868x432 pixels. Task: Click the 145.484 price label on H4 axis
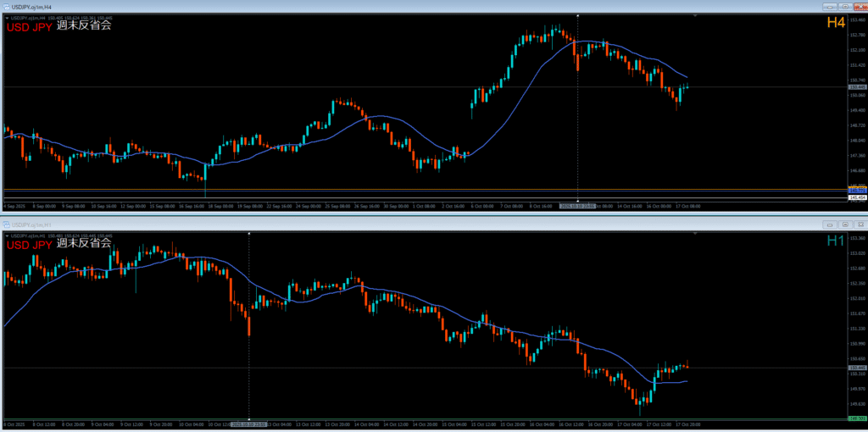857,197
